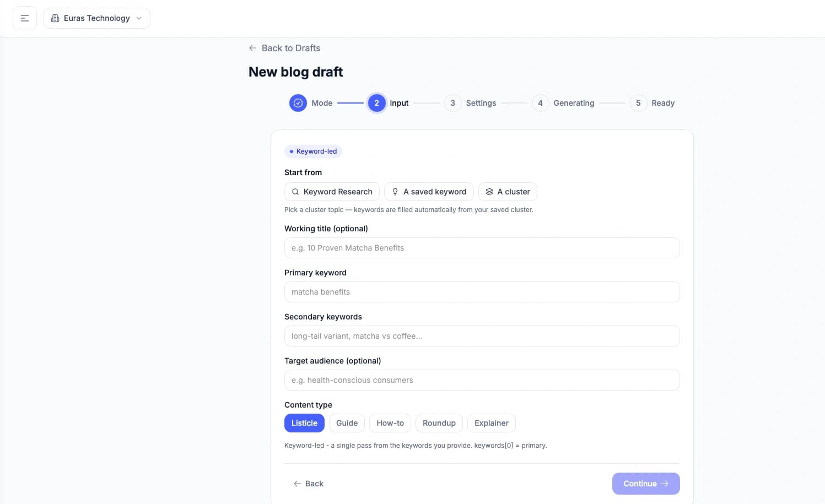Screen dimensions: 825x504
Task: Choose Keyword Research as start source
Action: [x=332, y=192]
